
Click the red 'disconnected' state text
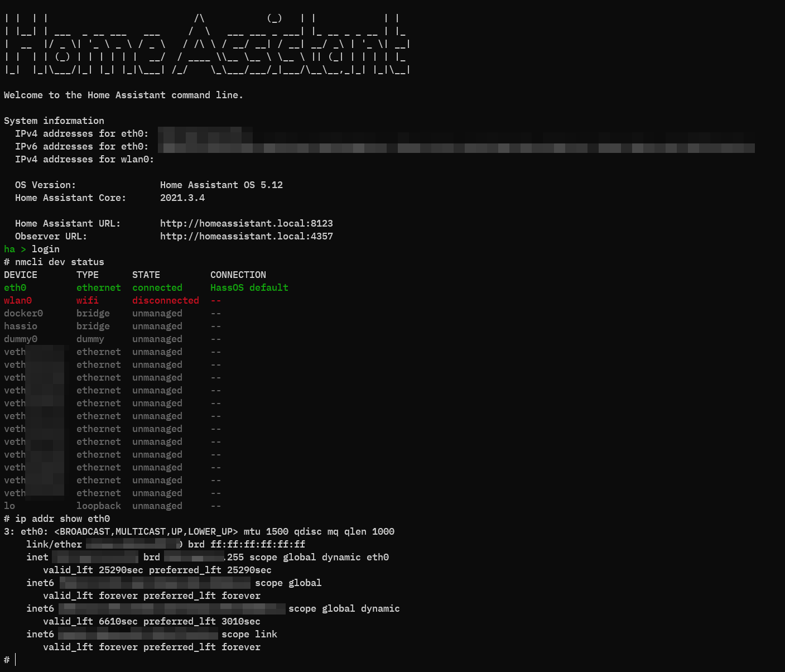[x=166, y=300]
